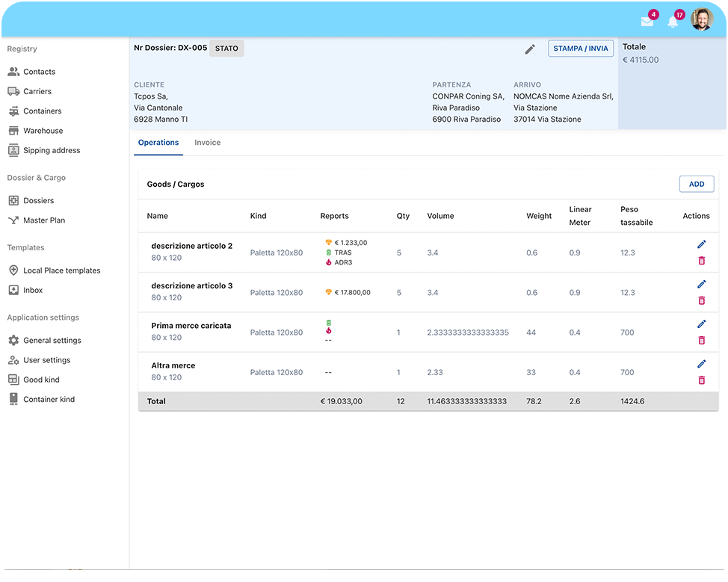Open Master Plan in the sidebar

click(x=44, y=220)
